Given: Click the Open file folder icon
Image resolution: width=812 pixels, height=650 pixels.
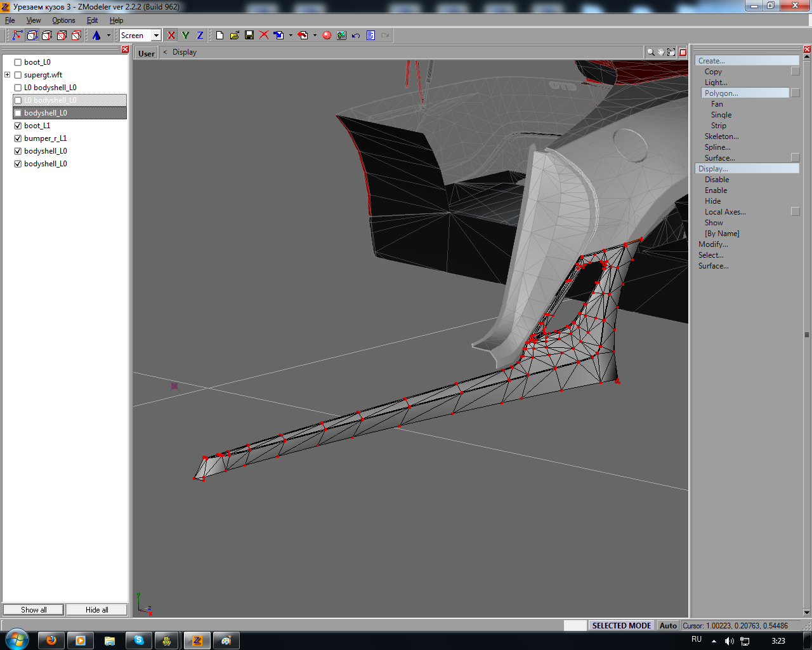Looking at the screenshot, I should pos(234,36).
